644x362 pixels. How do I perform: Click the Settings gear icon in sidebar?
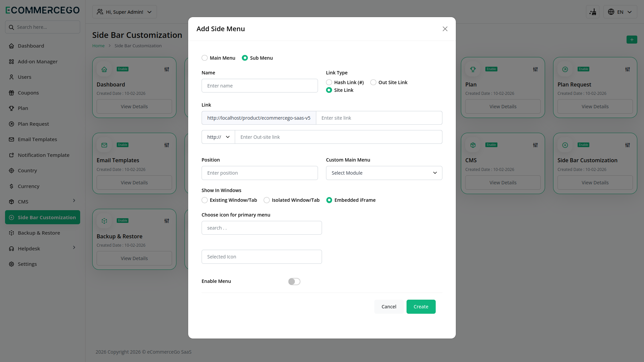pos(11,264)
